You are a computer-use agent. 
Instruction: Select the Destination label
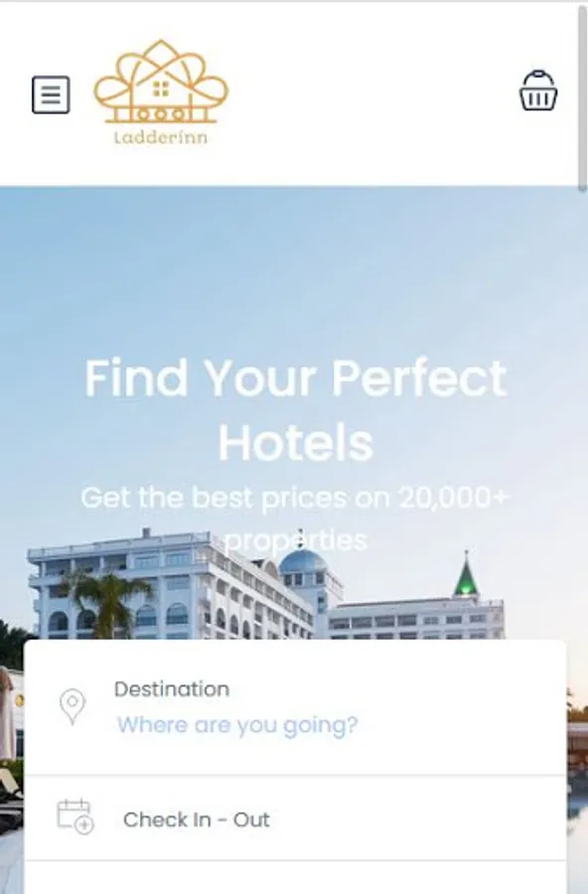tap(172, 689)
